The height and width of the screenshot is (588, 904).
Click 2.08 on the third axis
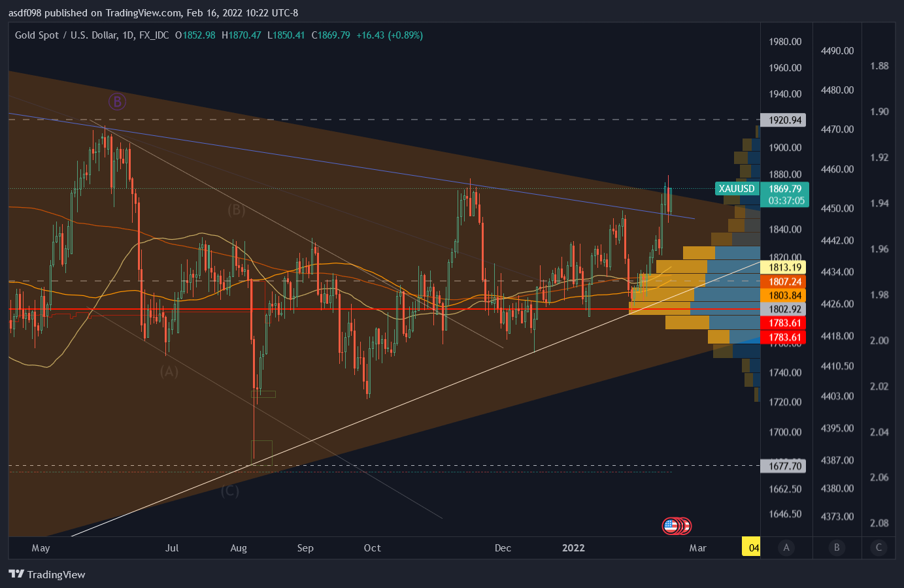pyautogui.click(x=879, y=523)
